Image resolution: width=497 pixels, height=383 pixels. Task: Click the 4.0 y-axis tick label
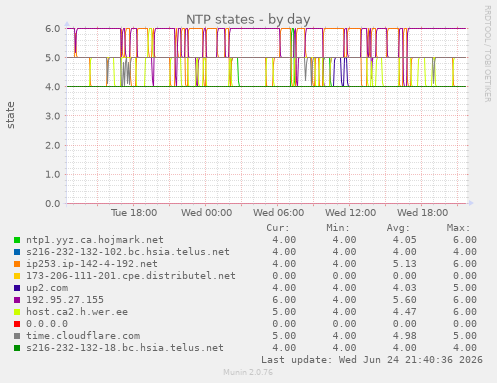point(53,87)
